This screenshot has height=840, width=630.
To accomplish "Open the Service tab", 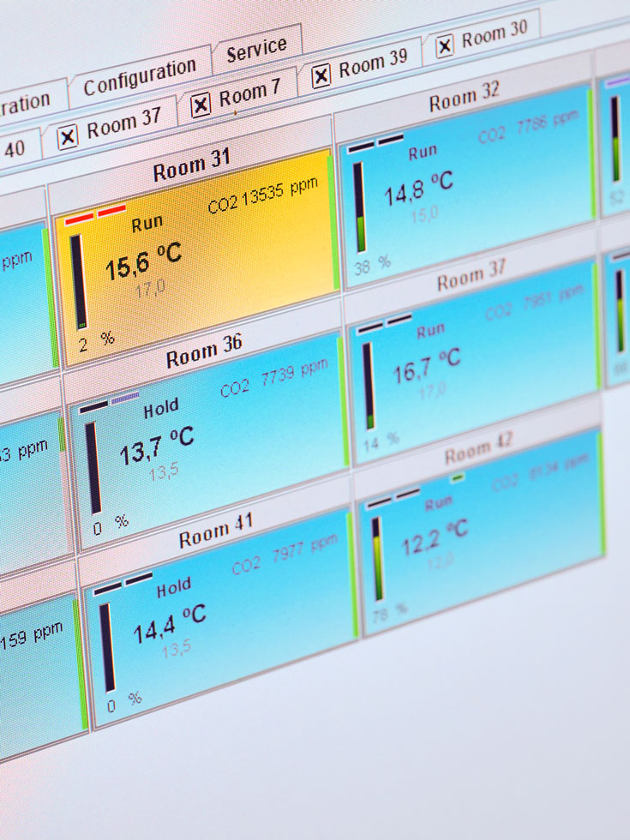I will tap(256, 50).
